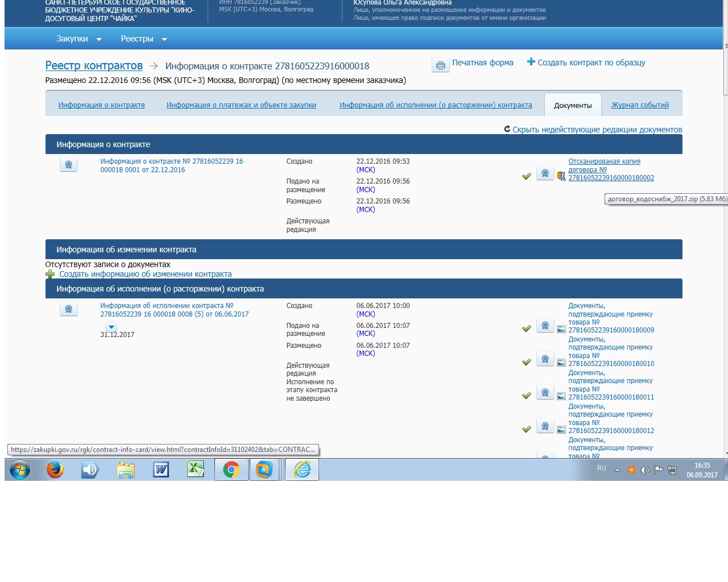This screenshot has height=582, width=728.
Task: Open document link ending 180012
Action: [611, 418]
